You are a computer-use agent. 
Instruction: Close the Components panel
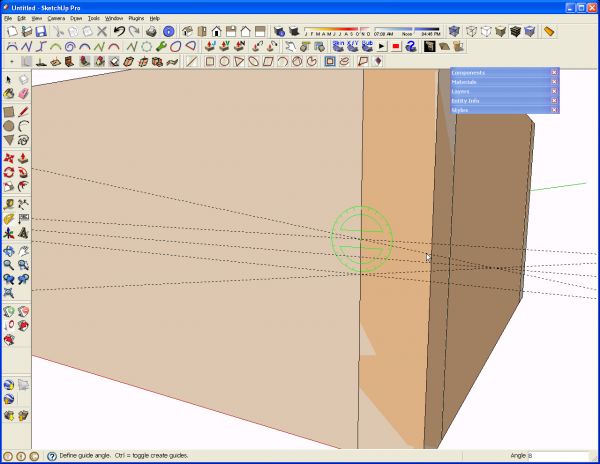click(x=554, y=72)
